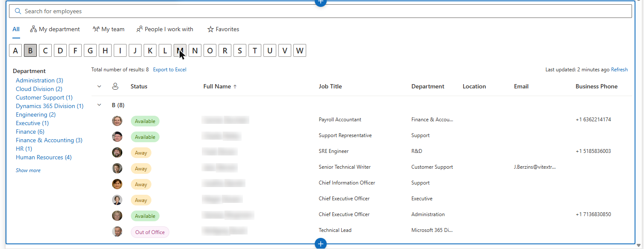
Task: Sort by Department column header
Action: 428,86
